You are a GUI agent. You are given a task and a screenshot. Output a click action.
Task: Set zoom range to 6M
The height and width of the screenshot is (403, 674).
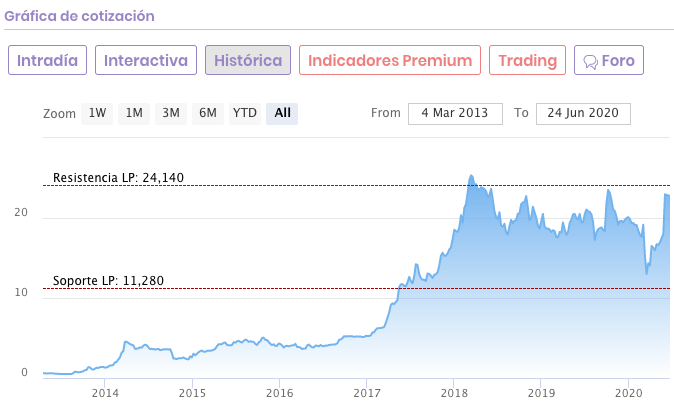[x=208, y=113]
